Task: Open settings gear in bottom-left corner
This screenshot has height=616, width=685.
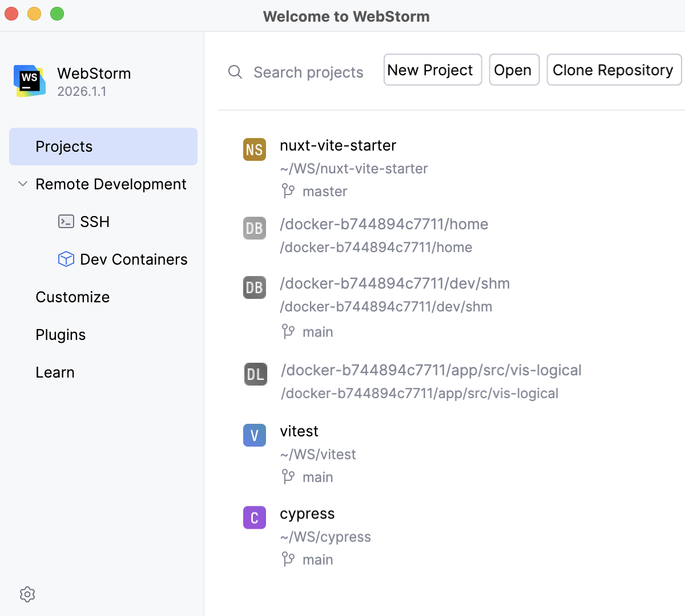Action: (x=27, y=594)
